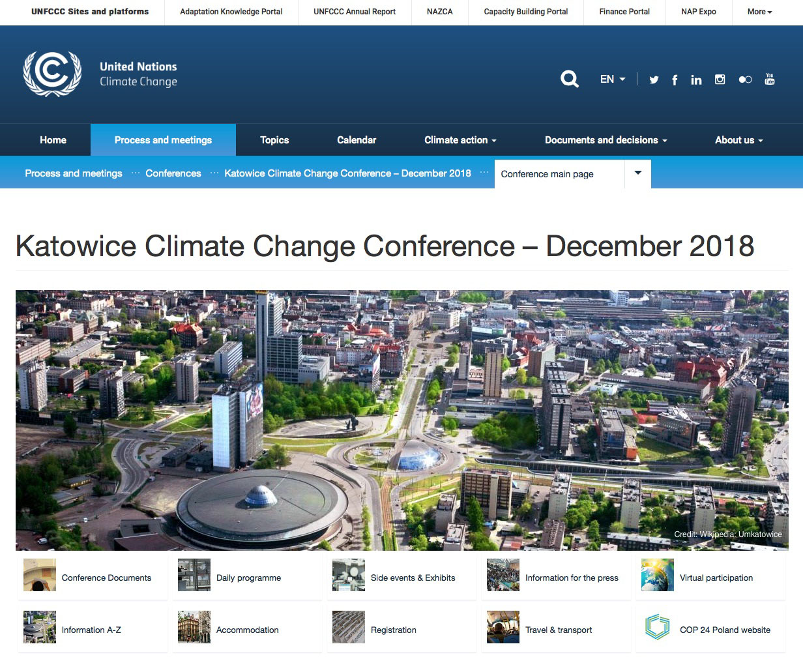The image size is (803, 672).
Task: Click the COP 24 hexagon logo icon
Action: (658, 627)
